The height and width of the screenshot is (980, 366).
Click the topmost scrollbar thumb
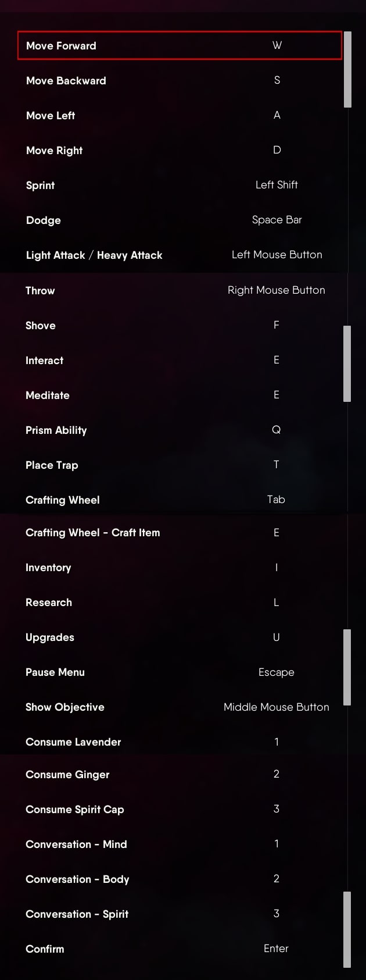(347, 70)
